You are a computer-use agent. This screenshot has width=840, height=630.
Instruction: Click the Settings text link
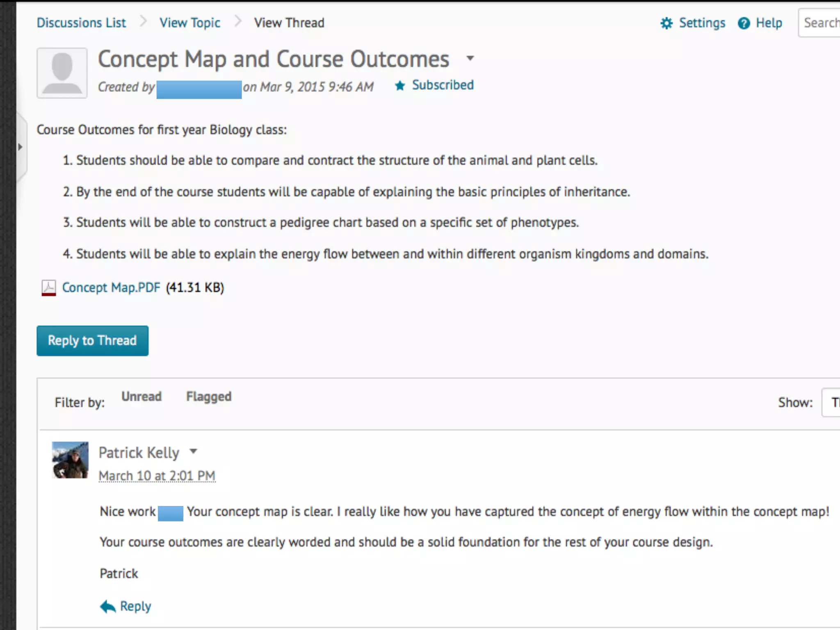click(x=702, y=23)
